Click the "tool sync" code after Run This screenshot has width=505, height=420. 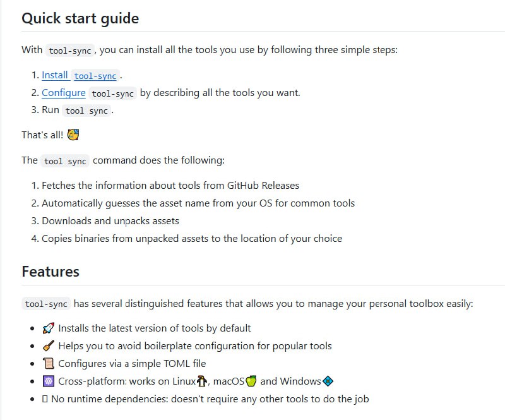[x=86, y=111]
